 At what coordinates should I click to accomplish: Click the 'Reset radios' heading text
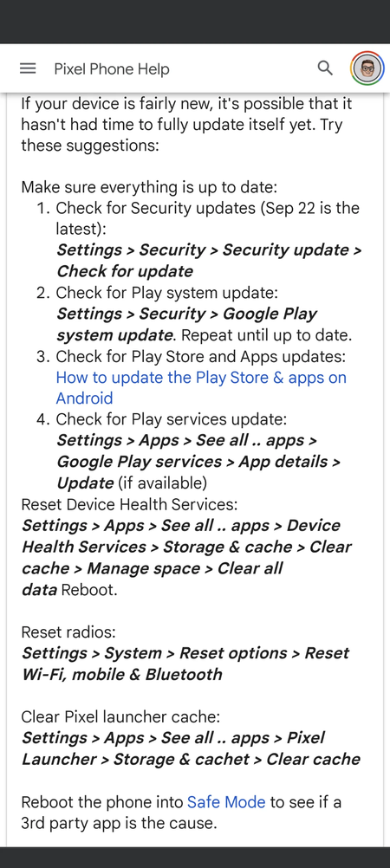point(68,632)
